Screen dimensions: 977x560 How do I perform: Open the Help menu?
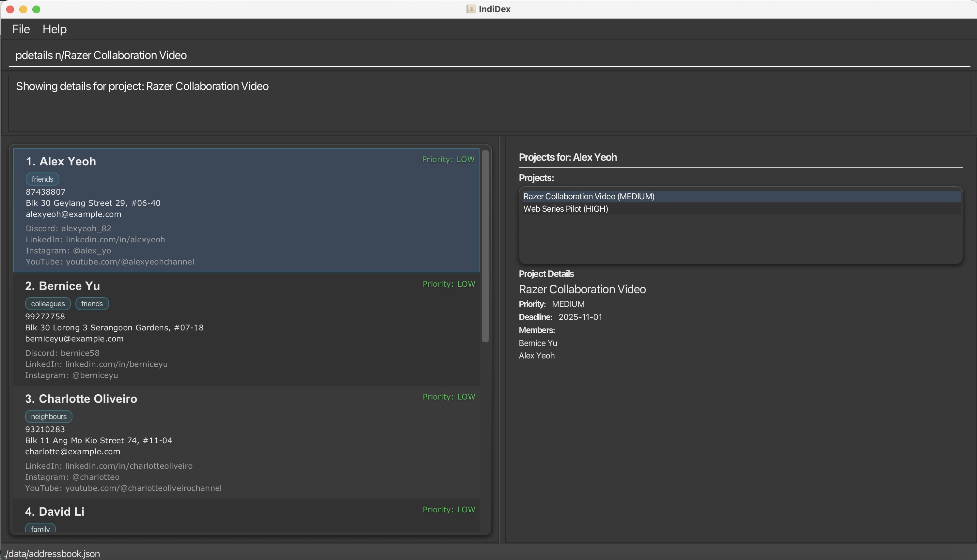54,29
